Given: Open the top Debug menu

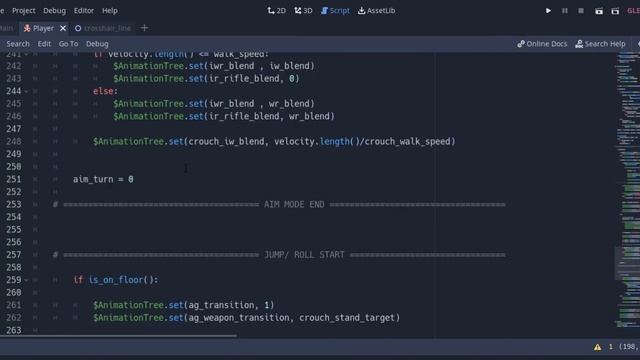Looking at the screenshot, I should click(x=54, y=11).
